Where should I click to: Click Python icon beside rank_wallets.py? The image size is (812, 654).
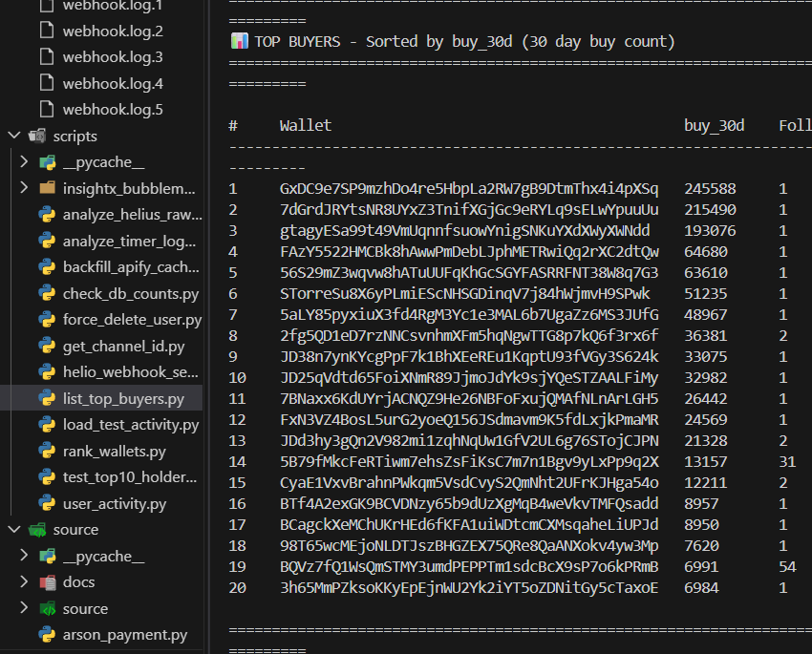pos(47,452)
